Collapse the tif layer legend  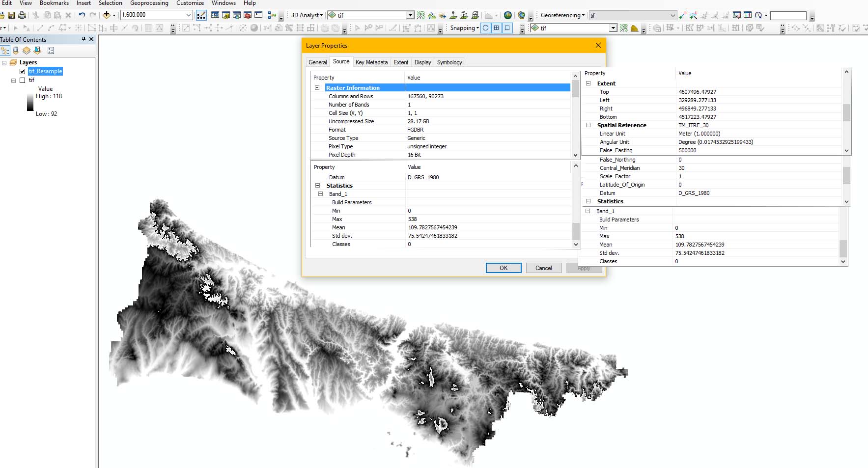click(x=14, y=81)
